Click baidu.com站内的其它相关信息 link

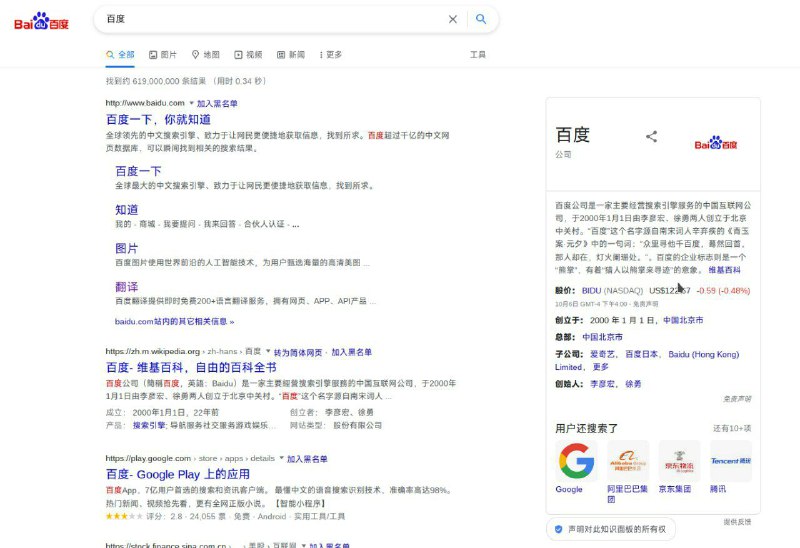point(174,321)
